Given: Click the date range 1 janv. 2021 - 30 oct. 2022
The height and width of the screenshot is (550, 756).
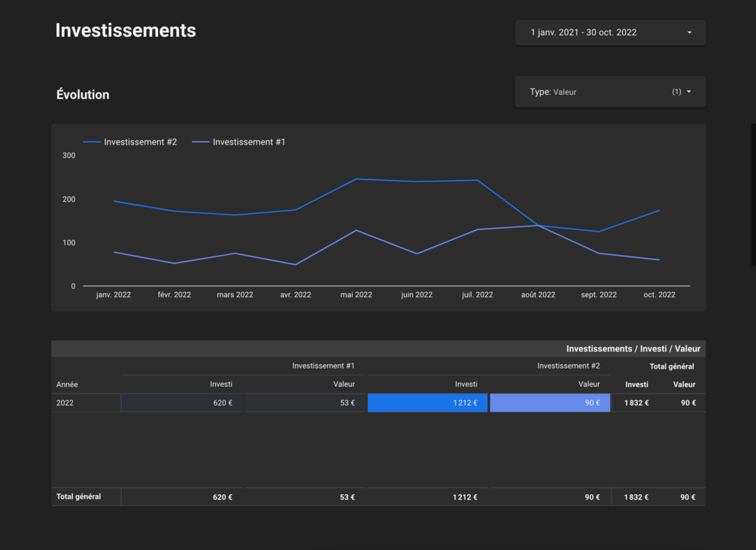Looking at the screenshot, I should [x=584, y=32].
